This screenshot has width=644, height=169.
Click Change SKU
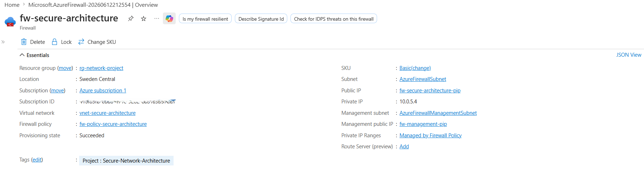point(97,42)
